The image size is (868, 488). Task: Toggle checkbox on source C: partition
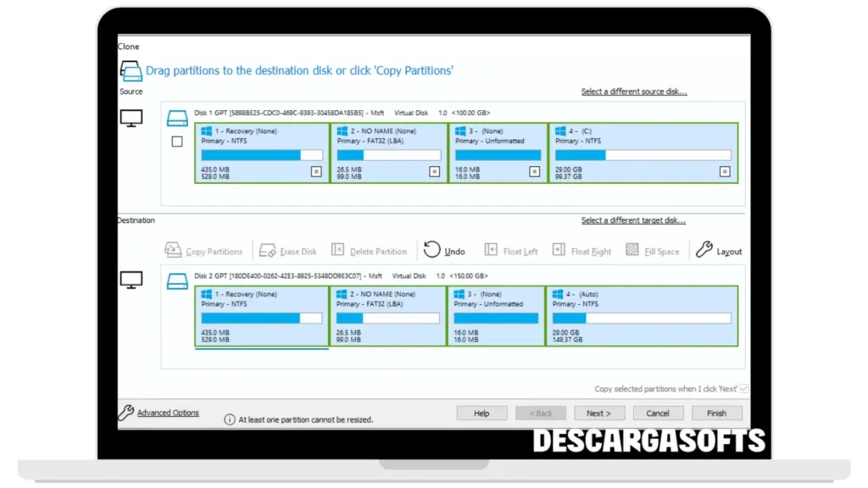725,171
